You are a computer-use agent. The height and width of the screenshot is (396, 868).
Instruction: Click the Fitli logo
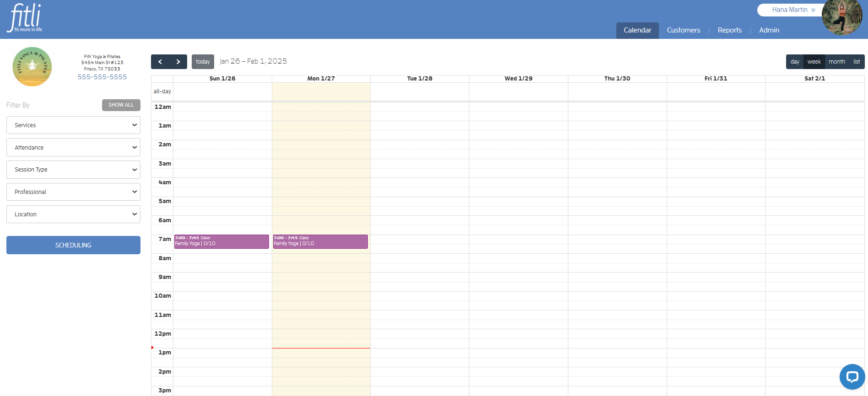tap(25, 18)
